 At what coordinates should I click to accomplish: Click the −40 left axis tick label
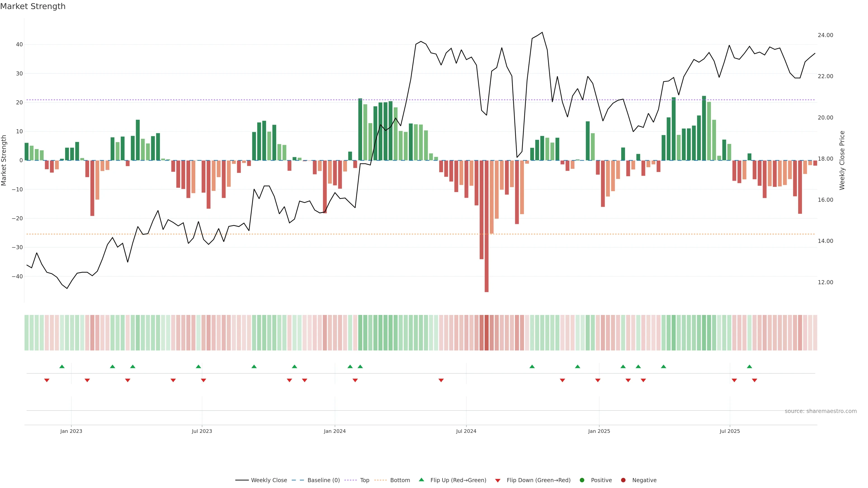(x=17, y=277)
